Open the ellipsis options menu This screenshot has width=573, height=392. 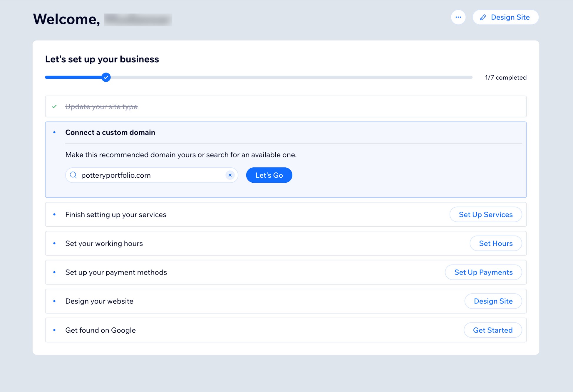pyautogui.click(x=458, y=17)
